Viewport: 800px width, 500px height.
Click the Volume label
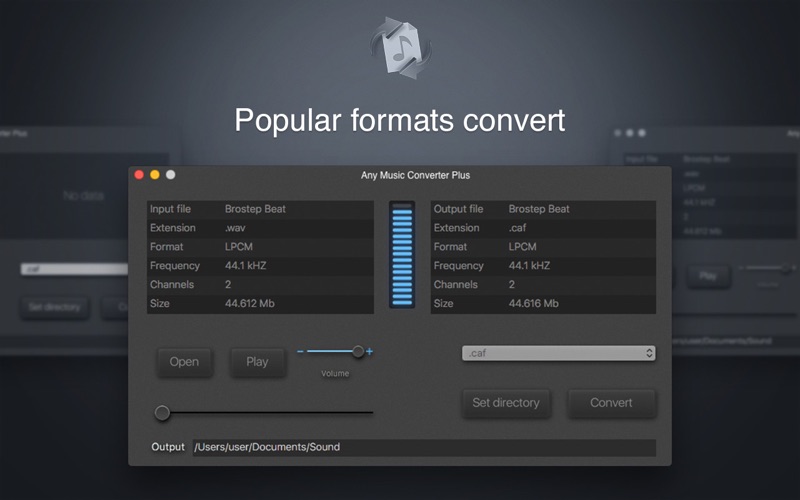(x=335, y=373)
